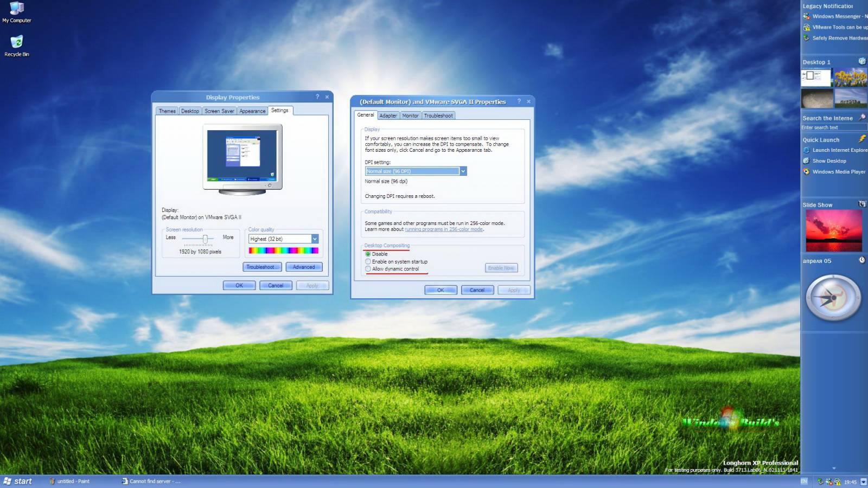Open the DPI setting dropdown
This screenshot has width=868, height=488.
[x=463, y=171]
